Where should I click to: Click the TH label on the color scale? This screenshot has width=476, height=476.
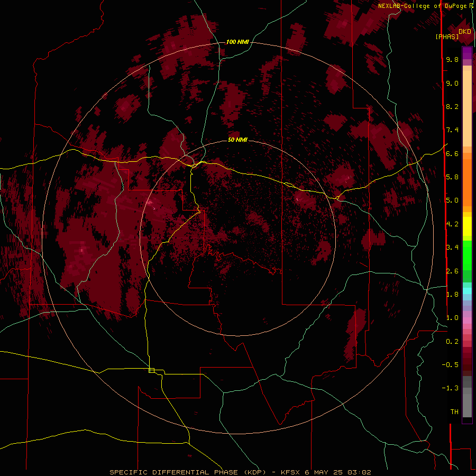[x=454, y=411]
